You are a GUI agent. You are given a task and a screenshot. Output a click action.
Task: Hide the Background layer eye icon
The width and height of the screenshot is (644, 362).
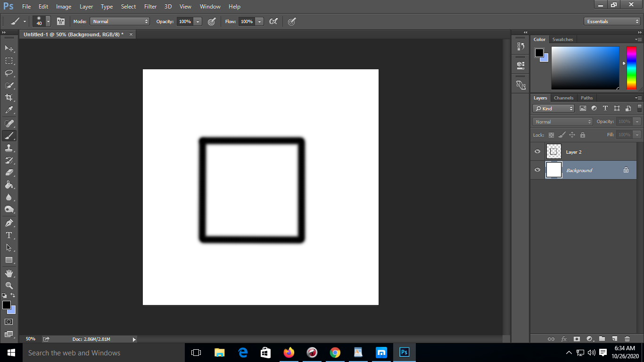point(537,170)
